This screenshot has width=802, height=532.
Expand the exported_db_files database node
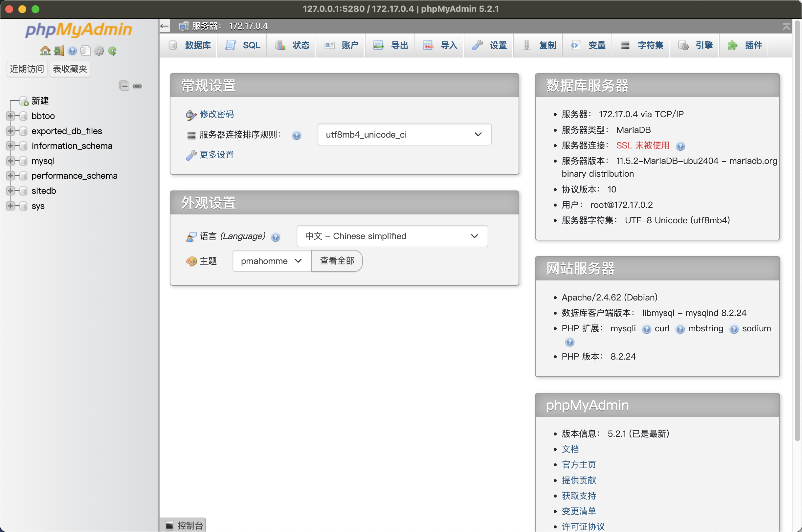point(10,131)
